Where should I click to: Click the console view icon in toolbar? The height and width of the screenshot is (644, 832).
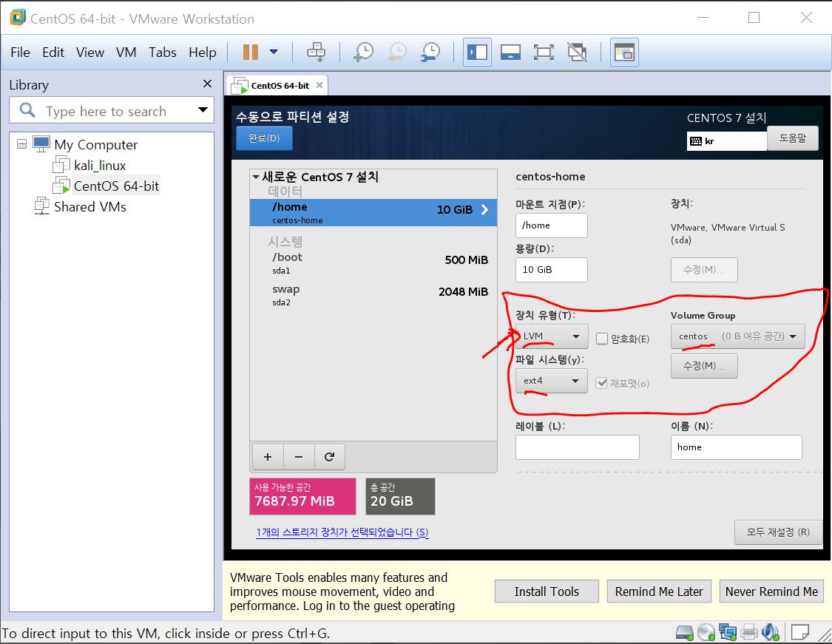pyautogui.click(x=624, y=52)
